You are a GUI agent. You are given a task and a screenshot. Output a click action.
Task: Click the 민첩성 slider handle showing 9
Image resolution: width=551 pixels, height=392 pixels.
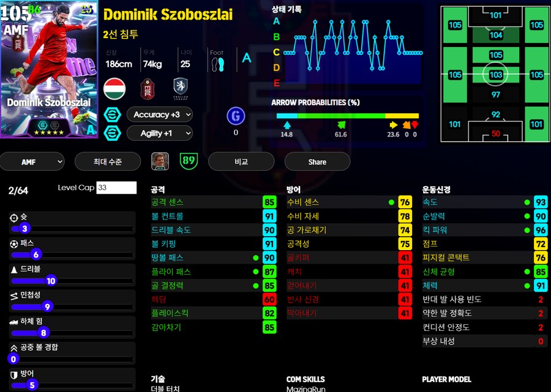pos(47,306)
